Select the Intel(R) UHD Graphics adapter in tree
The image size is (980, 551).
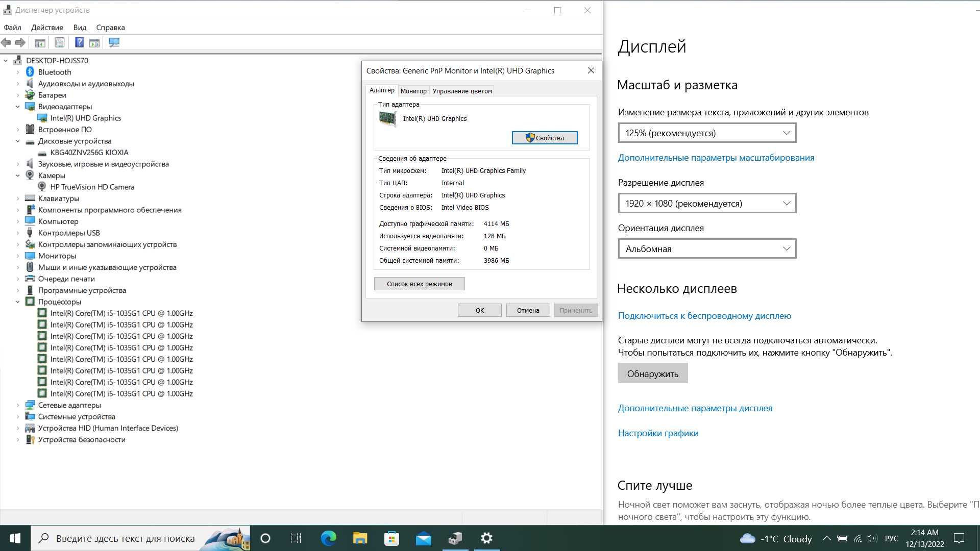(x=85, y=118)
